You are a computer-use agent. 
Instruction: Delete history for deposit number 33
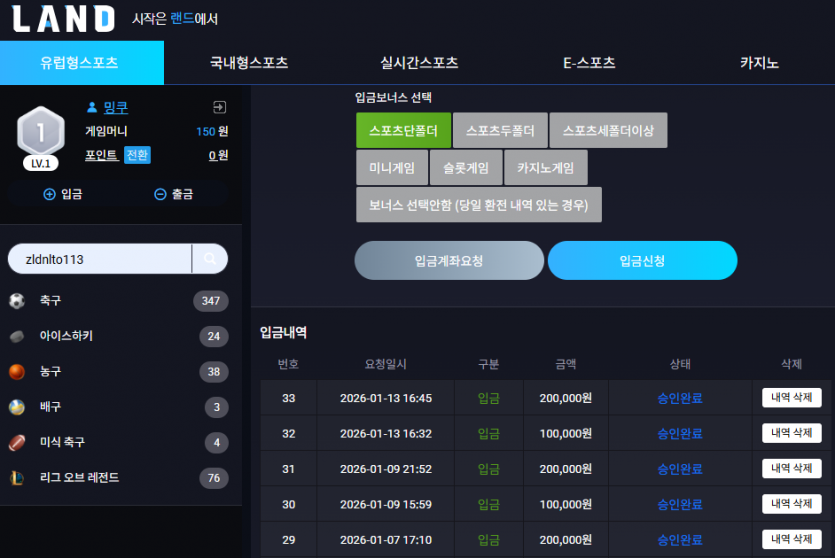(791, 397)
